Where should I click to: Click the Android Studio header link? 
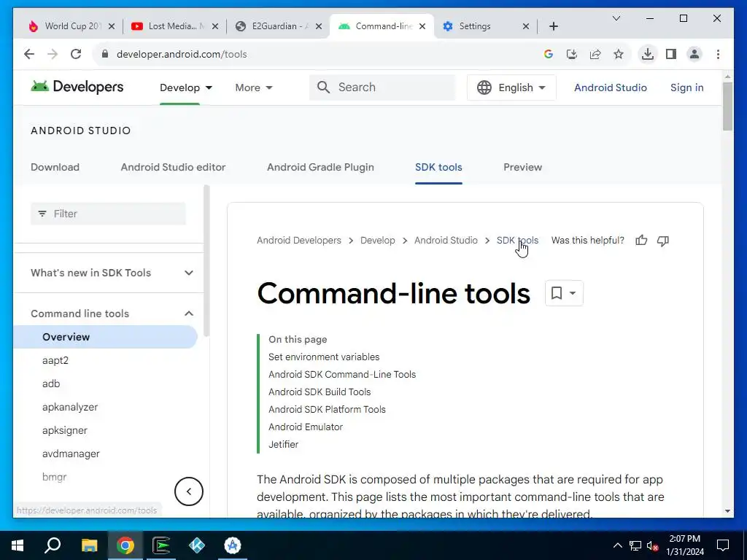click(x=611, y=87)
